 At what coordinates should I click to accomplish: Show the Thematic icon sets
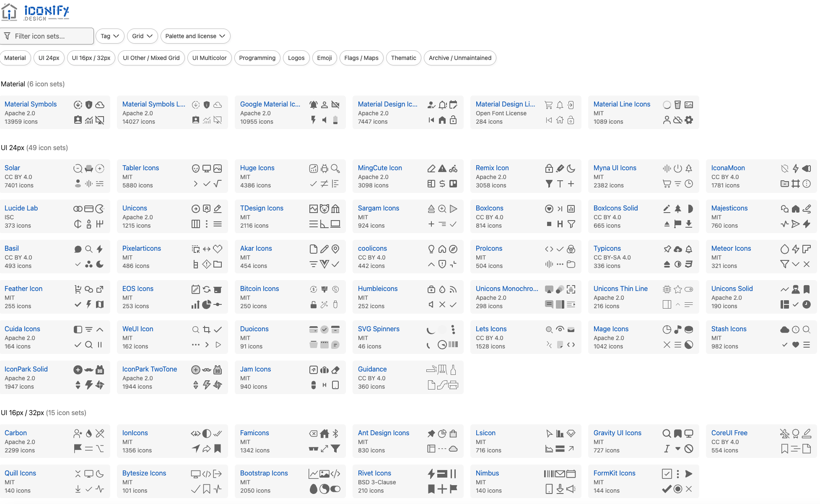[x=404, y=58]
